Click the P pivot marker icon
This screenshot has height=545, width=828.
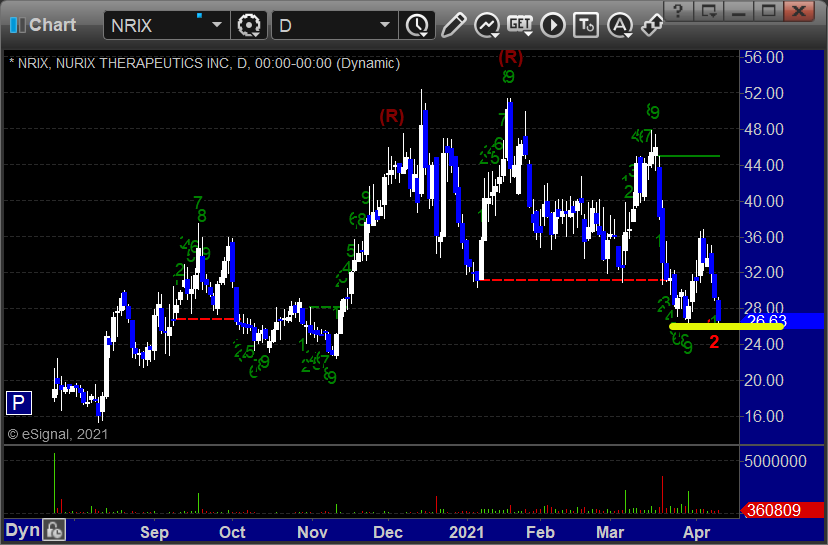click(19, 403)
